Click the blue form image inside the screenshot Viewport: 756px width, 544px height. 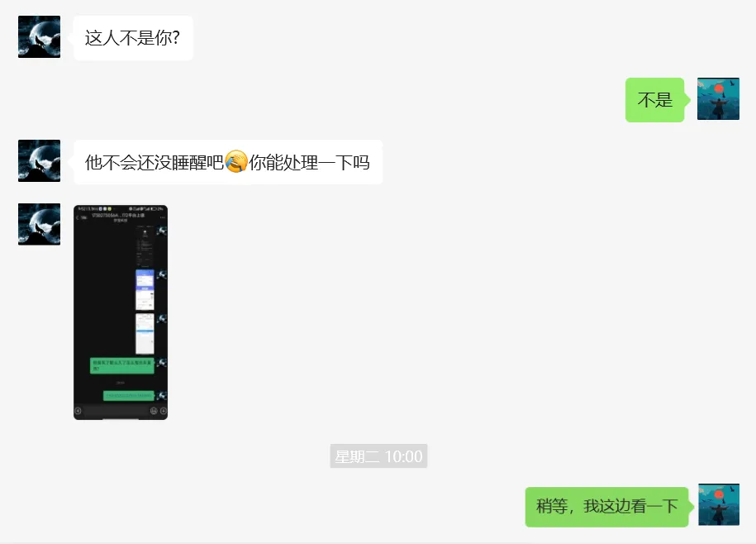point(145,290)
